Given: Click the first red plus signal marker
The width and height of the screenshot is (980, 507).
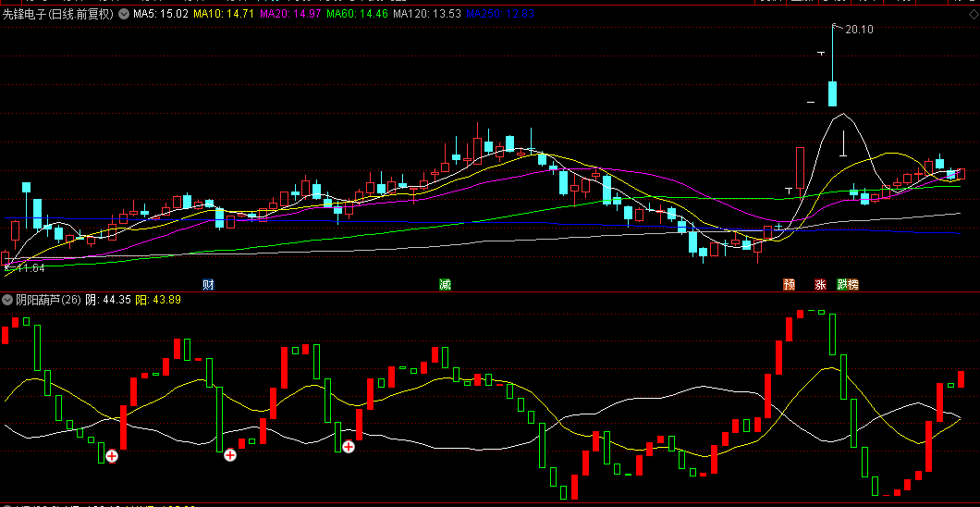Looking at the screenshot, I should pos(112,456).
